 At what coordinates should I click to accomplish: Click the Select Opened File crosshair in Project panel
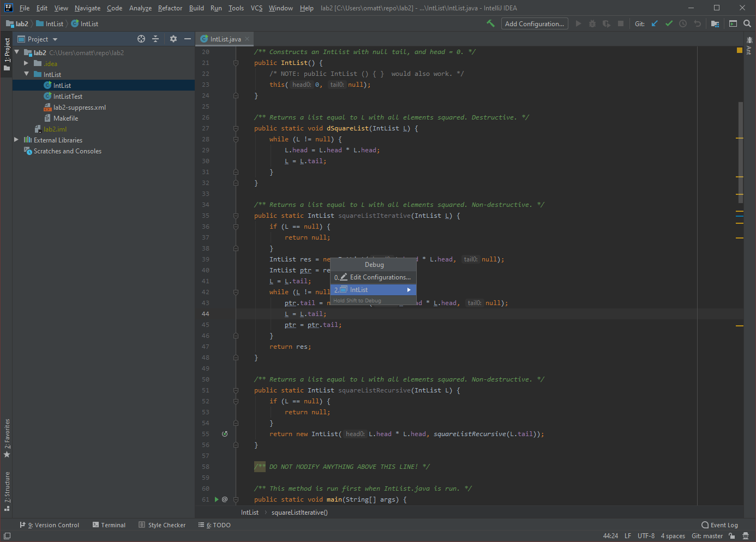141,39
